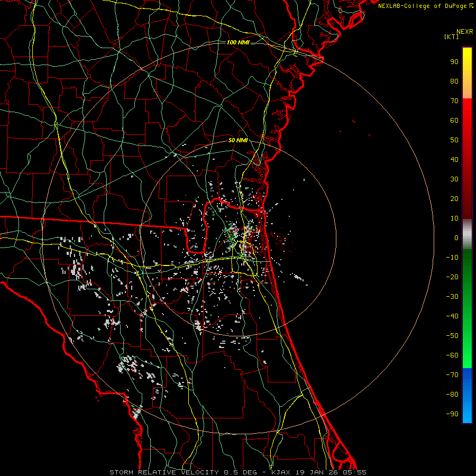Click the -50 value on velocity scale
The height and width of the screenshot is (476, 476).
[452, 336]
